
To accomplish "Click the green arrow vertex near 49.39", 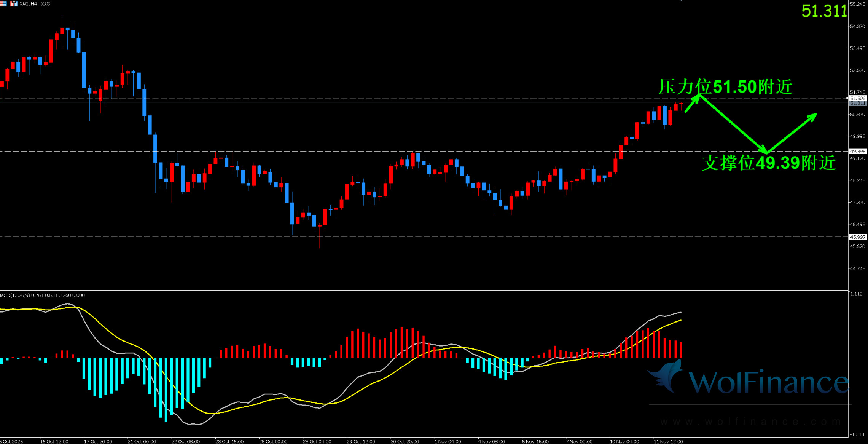I will (766, 152).
